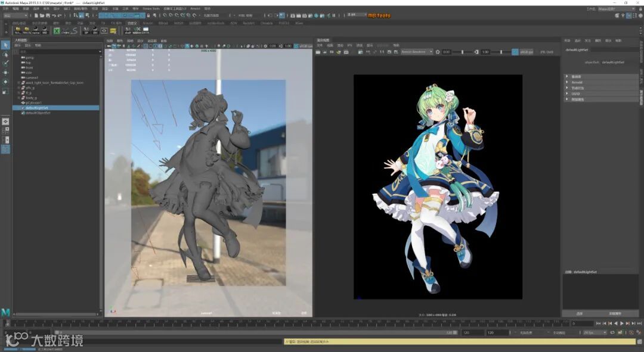Image resolution: width=644 pixels, height=352 pixels.
Task: Adjust the Render View exposure slider
Action: tap(463, 52)
